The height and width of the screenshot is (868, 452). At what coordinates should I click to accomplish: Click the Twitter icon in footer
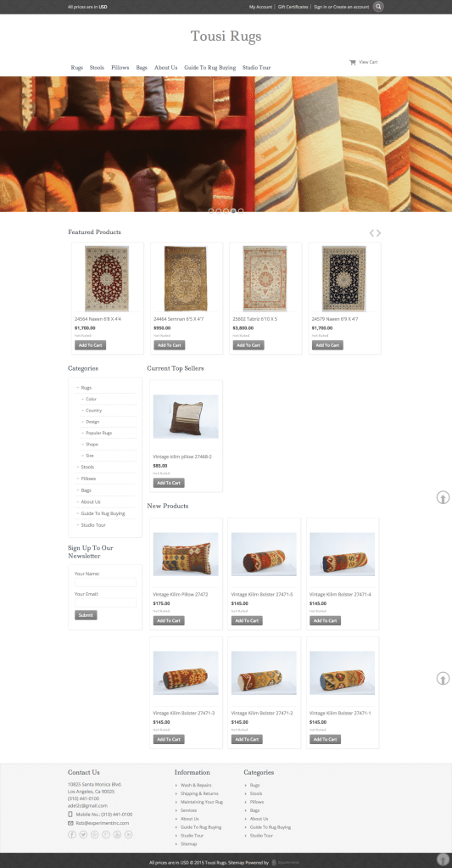[x=83, y=834]
